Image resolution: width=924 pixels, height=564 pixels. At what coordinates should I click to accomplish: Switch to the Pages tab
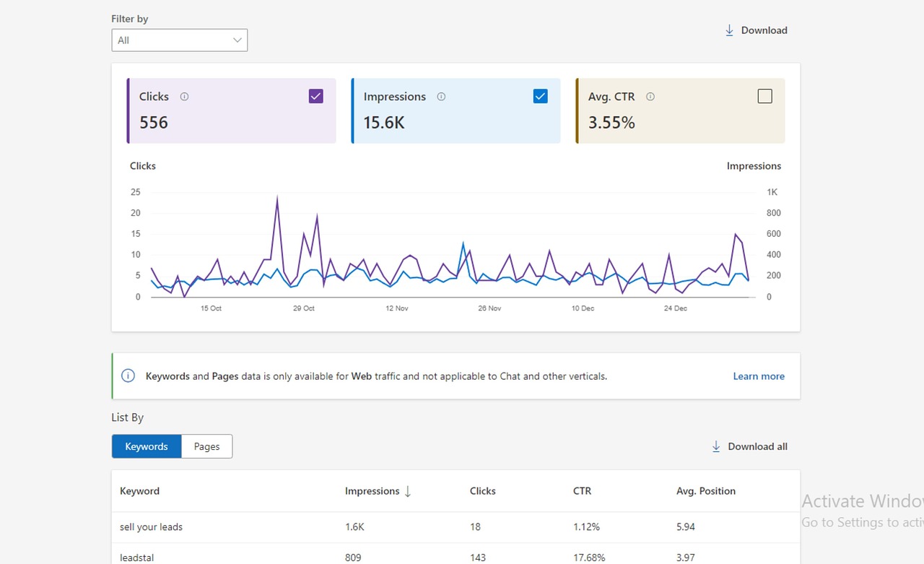[x=206, y=446]
